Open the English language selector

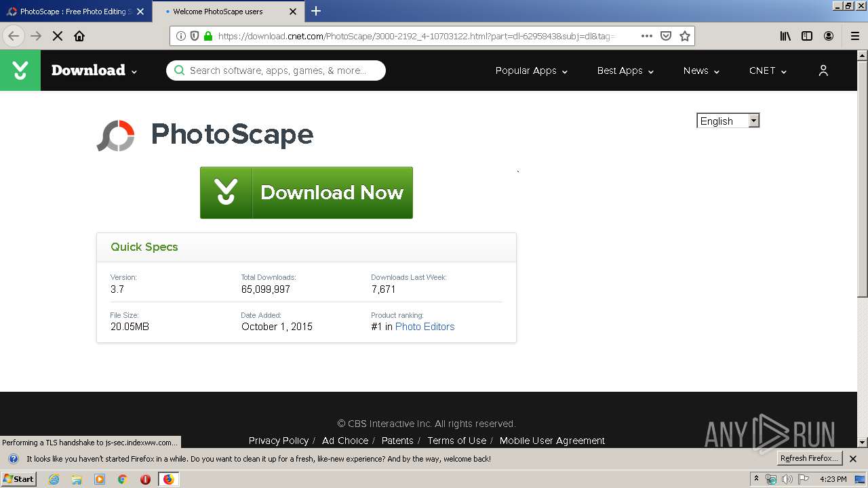click(x=728, y=121)
